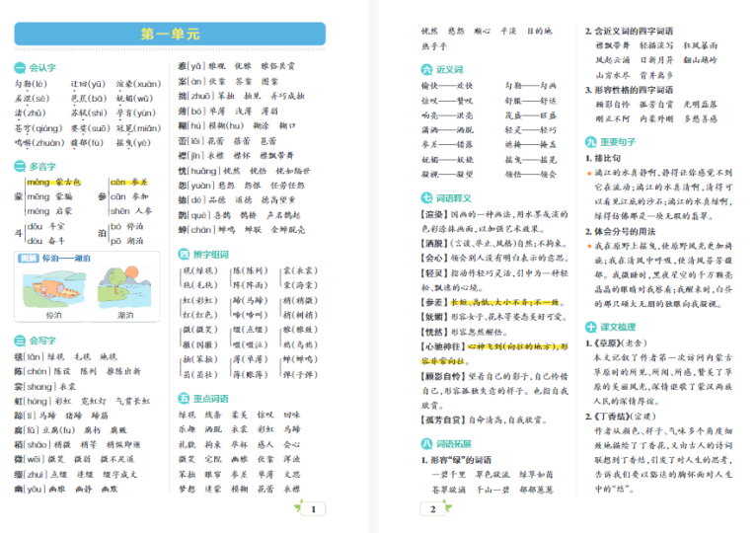Click the 第一单元 title banner
This screenshot has width=756, height=533.
(170, 35)
